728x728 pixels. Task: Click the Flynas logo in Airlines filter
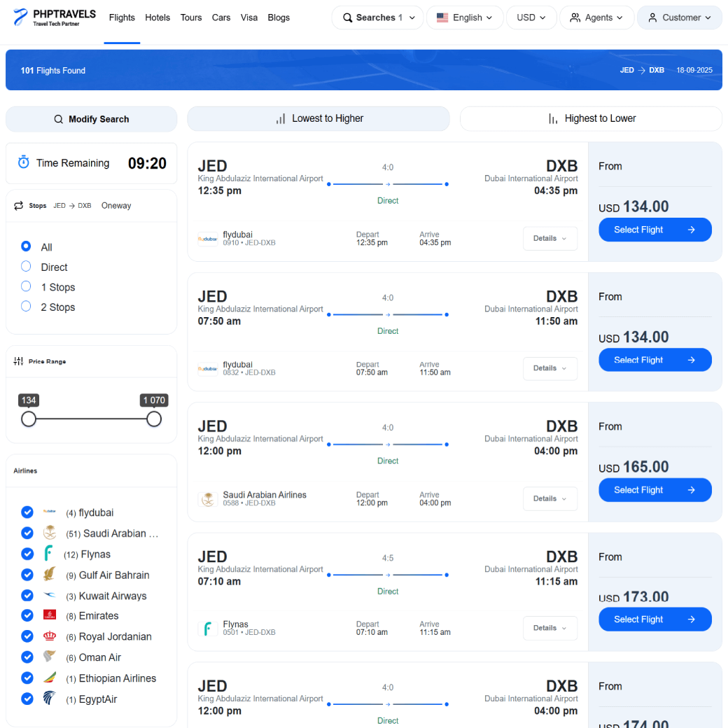point(48,553)
